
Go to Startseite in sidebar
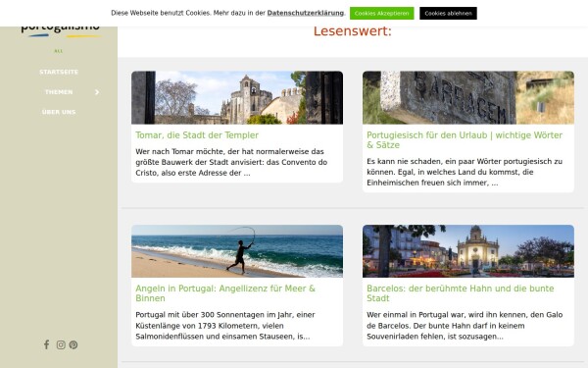tap(59, 72)
